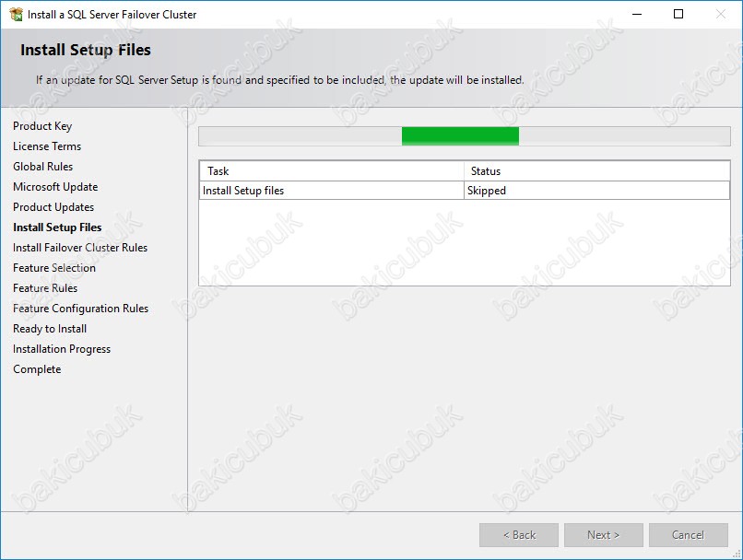Select the Install Setup files task cell
The height and width of the screenshot is (560, 743).
[331, 191]
